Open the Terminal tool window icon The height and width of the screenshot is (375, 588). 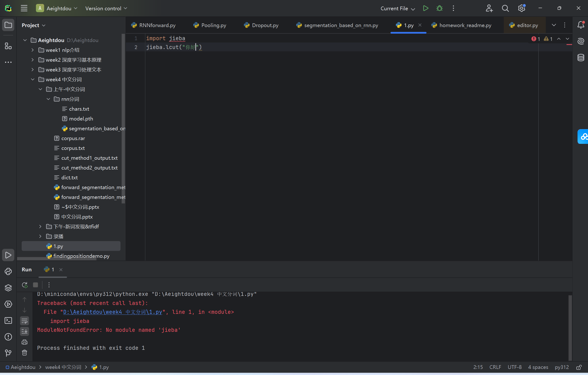coord(8,321)
